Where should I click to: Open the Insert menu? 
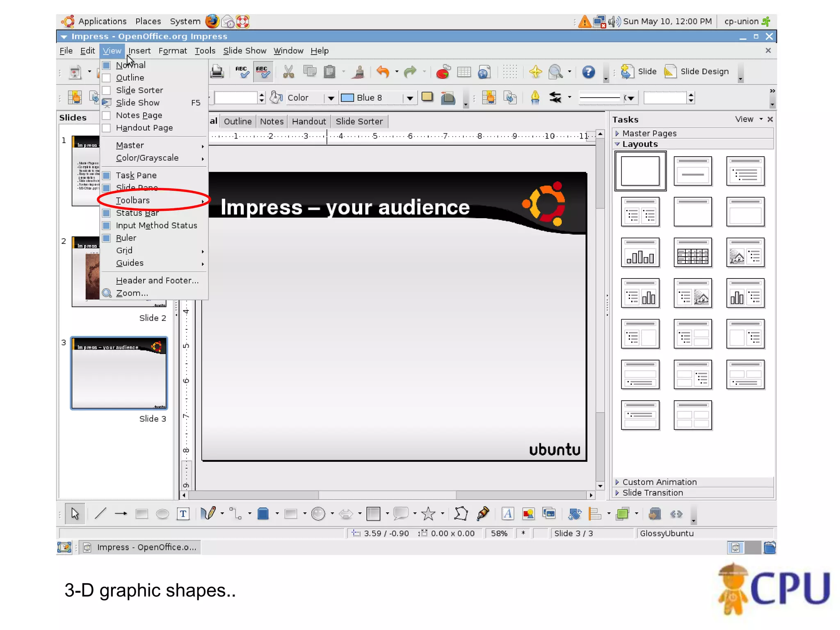[x=139, y=51]
